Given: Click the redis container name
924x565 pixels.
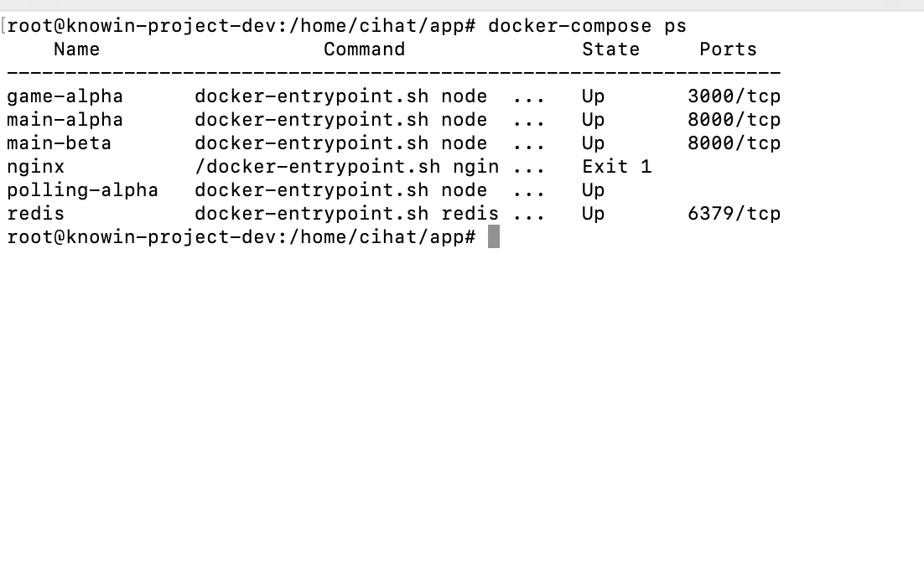Looking at the screenshot, I should pos(35,214).
